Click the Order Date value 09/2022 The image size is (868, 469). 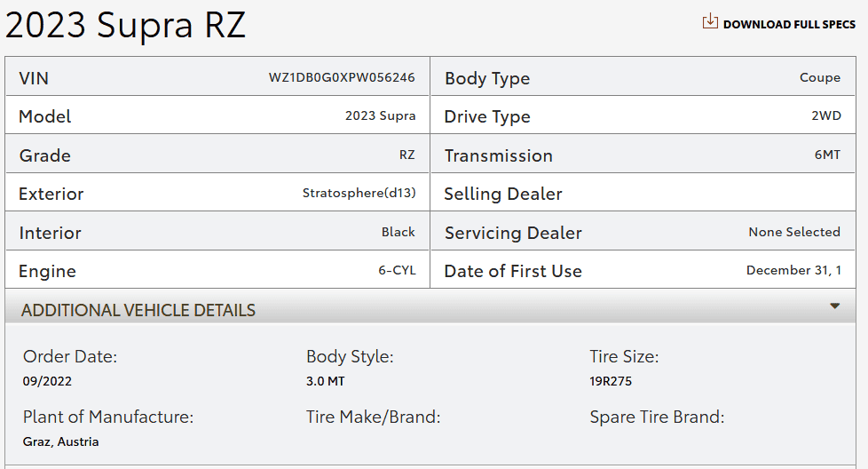[47, 381]
